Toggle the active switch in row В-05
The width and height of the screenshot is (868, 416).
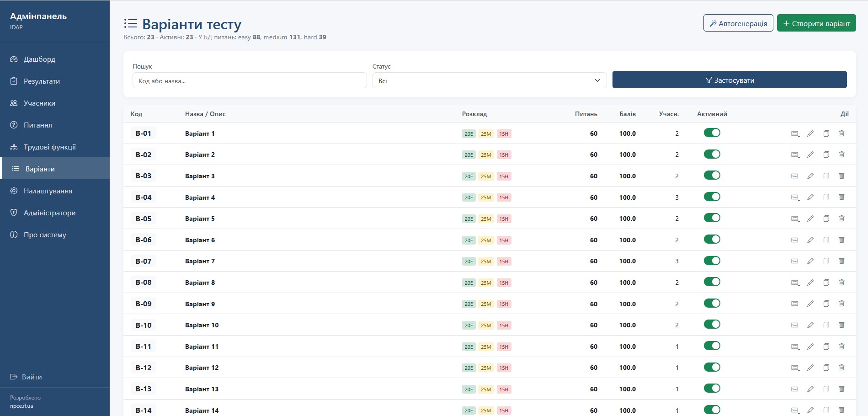(x=712, y=218)
